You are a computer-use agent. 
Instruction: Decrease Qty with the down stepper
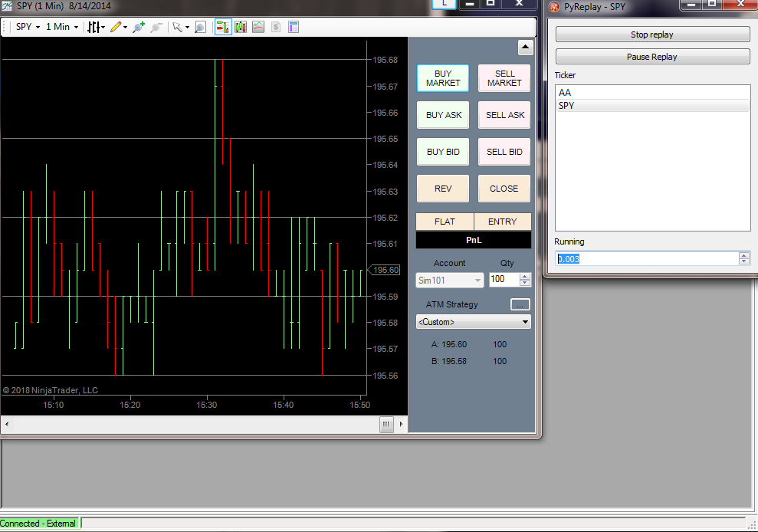[x=525, y=282]
